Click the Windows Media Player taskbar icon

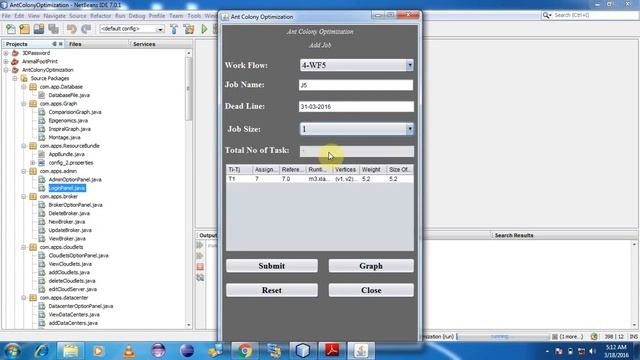98,351
